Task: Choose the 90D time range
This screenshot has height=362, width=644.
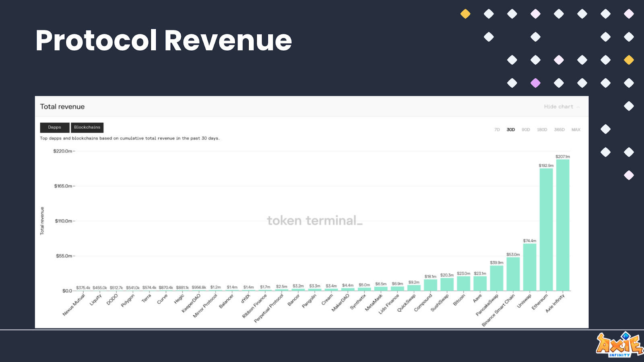Action: 526,130
